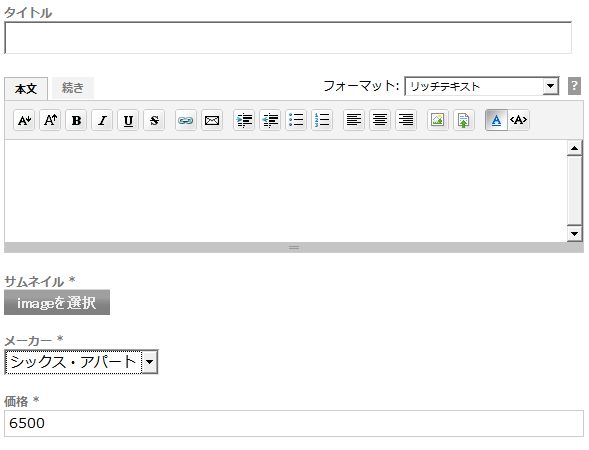Click the imageを選択 button
Viewport: 589px width, 450px height.
(x=57, y=302)
